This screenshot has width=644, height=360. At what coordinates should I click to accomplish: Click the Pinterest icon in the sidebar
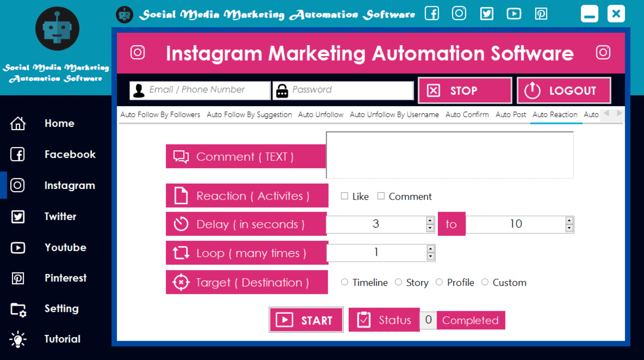(18, 278)
